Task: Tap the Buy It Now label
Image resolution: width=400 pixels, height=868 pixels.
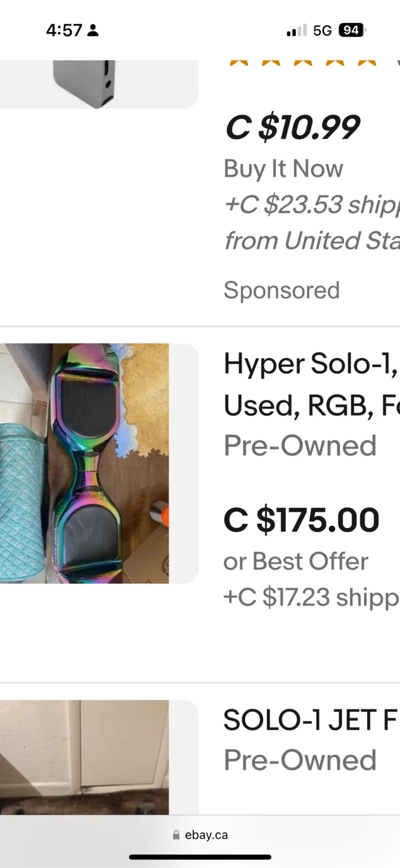Action: (283, 169)
